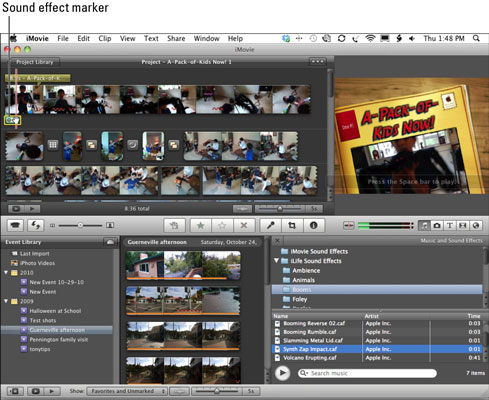Toggle audio skimming button
The image size is (489, 400).
click(x=349, y=226)
